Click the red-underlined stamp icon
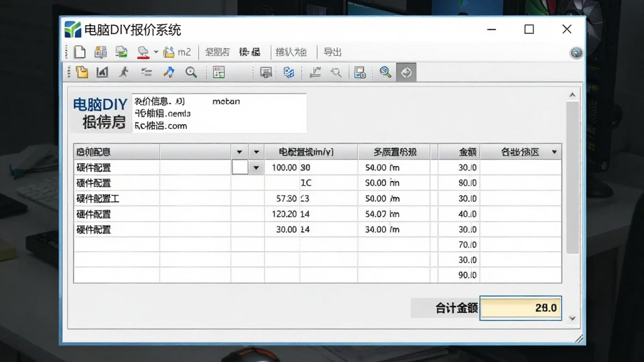 [x=143, y=52]
